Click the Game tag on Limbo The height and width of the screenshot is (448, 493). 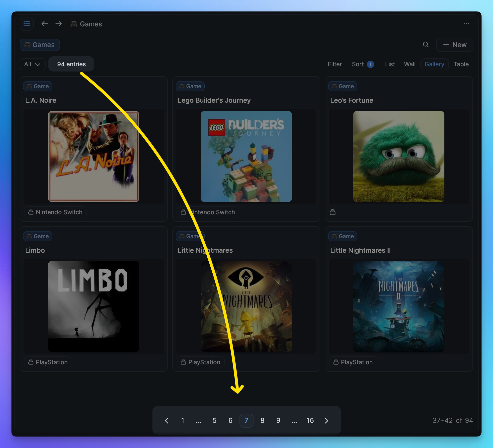click(38, 236)
